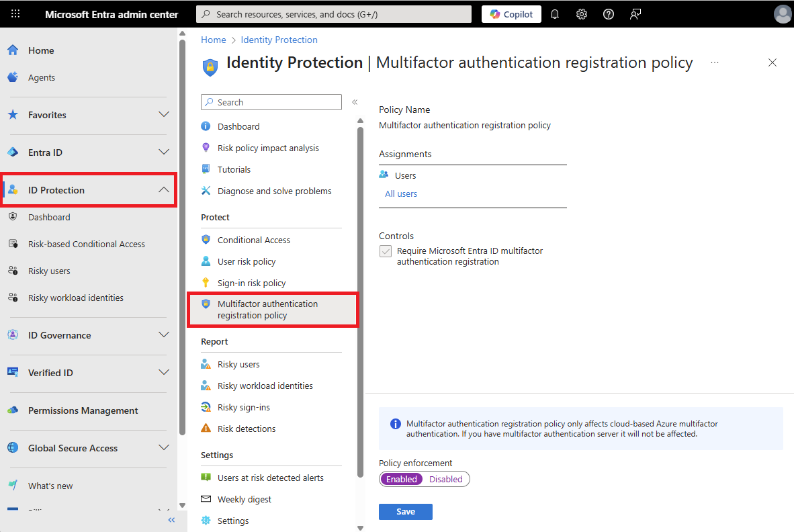Click the Diagnose and solve problems wrench icon
Image resolution: width=794 pixels, height=532 pixels.
click(206, 190)
